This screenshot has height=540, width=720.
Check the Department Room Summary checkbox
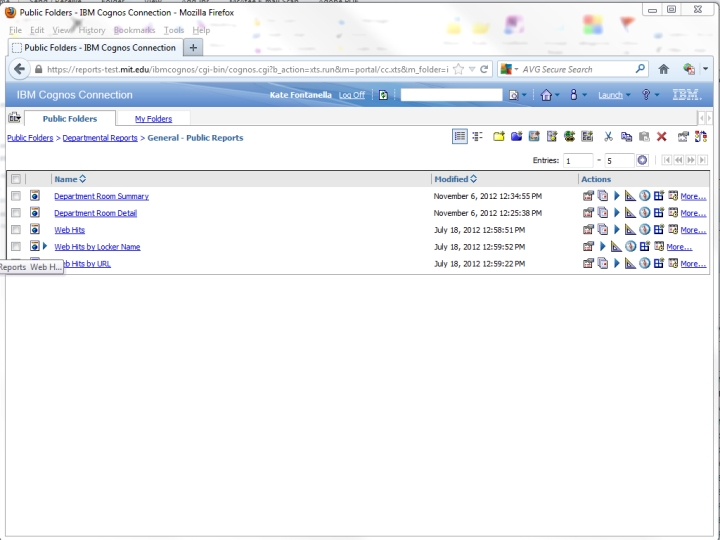tap(16, 197)
